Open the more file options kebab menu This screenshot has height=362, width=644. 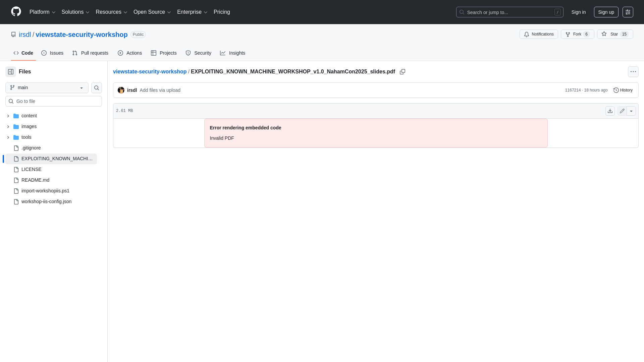pos(633,71)
